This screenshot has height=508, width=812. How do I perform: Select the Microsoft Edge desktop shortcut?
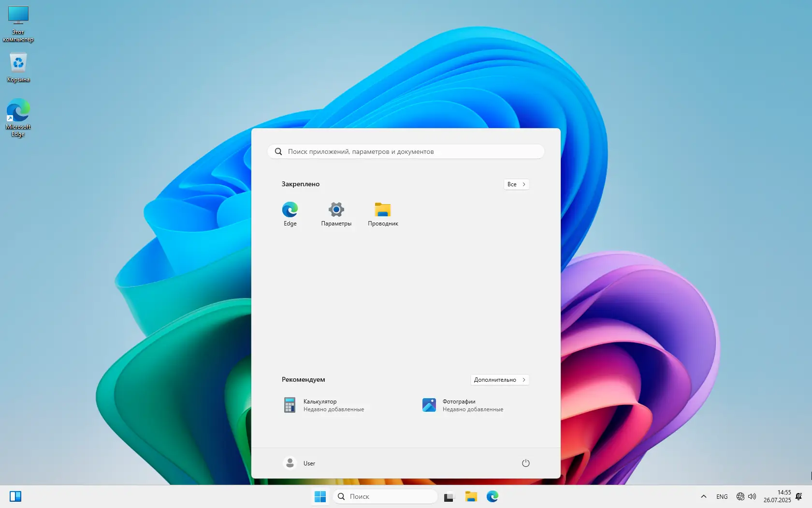(18, 118)
